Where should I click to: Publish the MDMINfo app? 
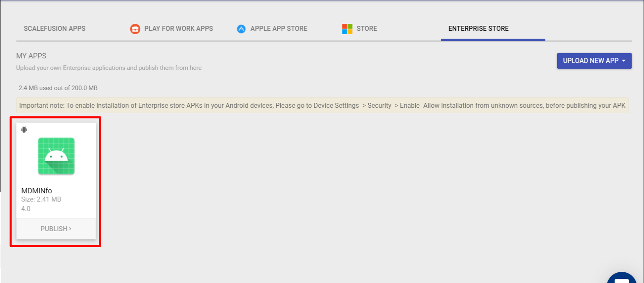pos(56,229)
